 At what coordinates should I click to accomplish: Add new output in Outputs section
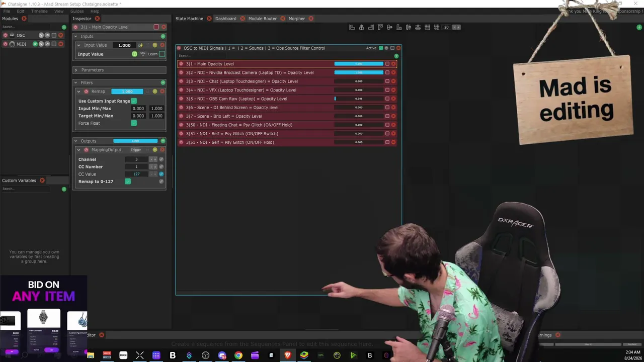pos(163,141)
